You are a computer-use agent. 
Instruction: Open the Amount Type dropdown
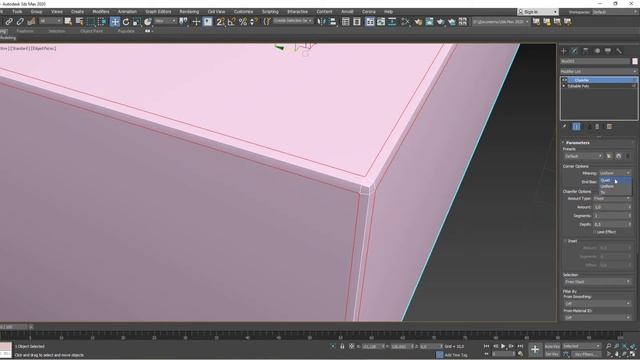[612, 198]
